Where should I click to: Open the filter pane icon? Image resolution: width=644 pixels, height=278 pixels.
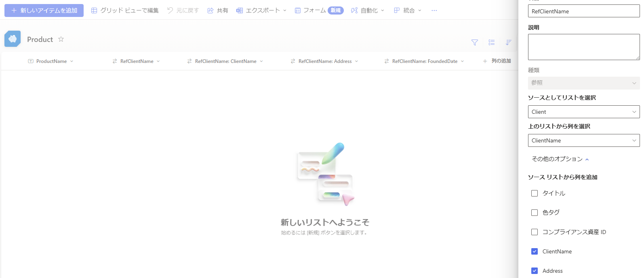click(x=475, y=42)
